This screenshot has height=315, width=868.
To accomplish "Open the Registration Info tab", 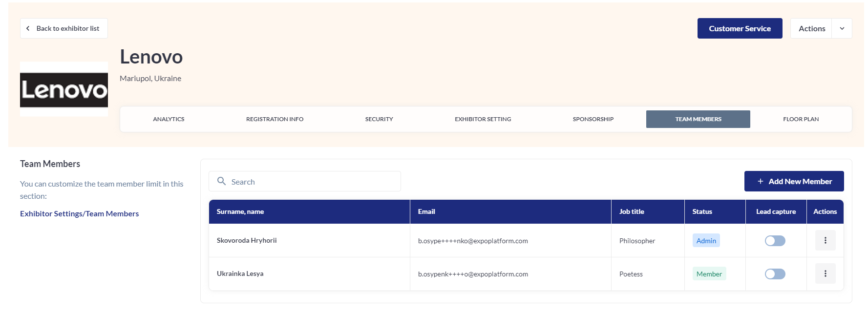I will tap(275, 119).
